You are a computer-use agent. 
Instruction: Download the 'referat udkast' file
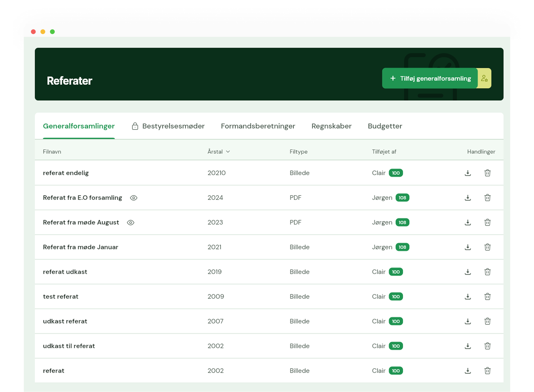click(468, 272)
